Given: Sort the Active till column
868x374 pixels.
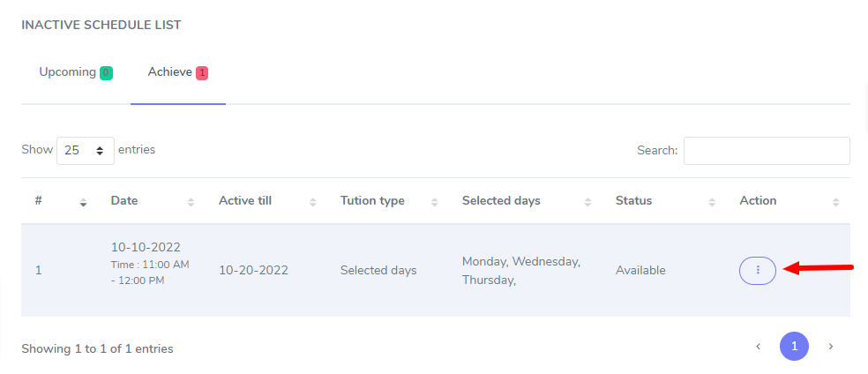Looking at the screenshot, I should click(x=313, y=202).
